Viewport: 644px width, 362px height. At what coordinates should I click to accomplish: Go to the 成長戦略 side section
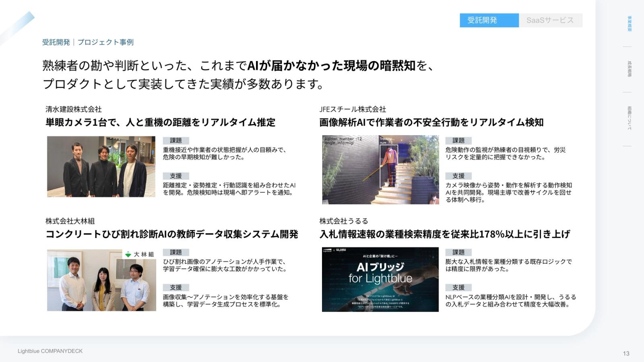[630, 69]
